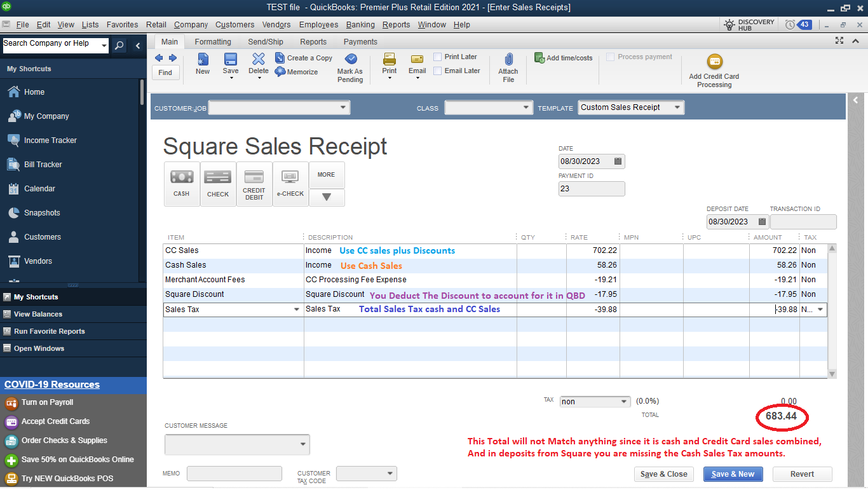The height and width of the screenshot is (492, 868).
Task: Open the Banking menu
Action: coord(360,25)
